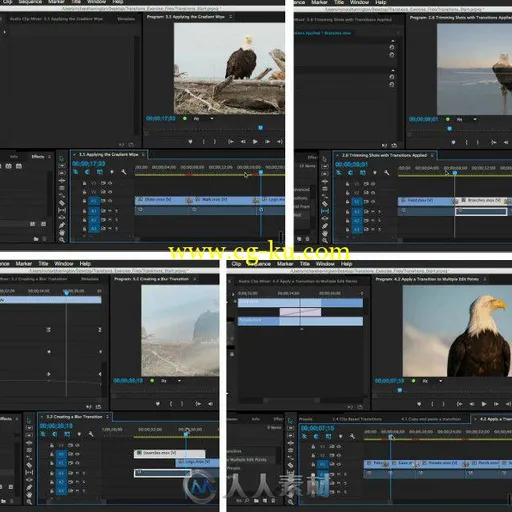Select Potato.mov clip in Multiple Edit Points timeline
Image resolution: width=512 pixels, height=512 pixels.
pos(442,463)
